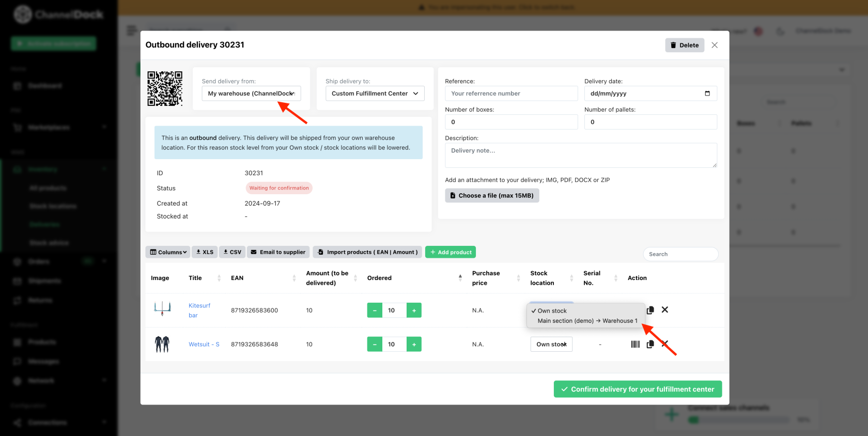Duplicate the Wetsuit - S row with copy icon

650,344
